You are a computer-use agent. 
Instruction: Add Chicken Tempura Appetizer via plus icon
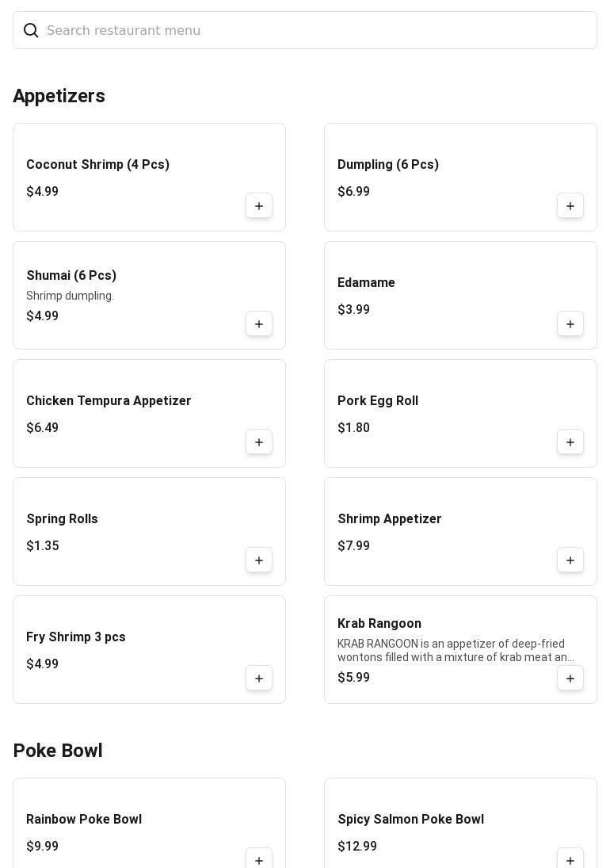[x=259, y=442]
